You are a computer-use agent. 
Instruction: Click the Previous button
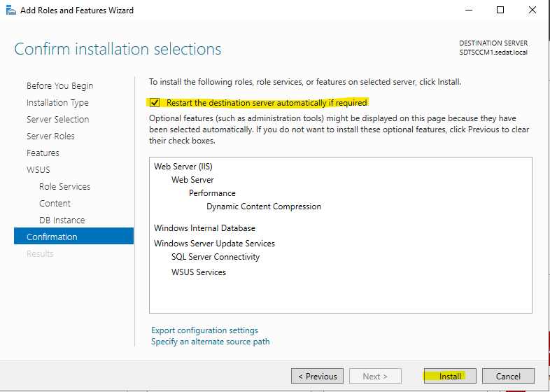click(x=318, y=376)
